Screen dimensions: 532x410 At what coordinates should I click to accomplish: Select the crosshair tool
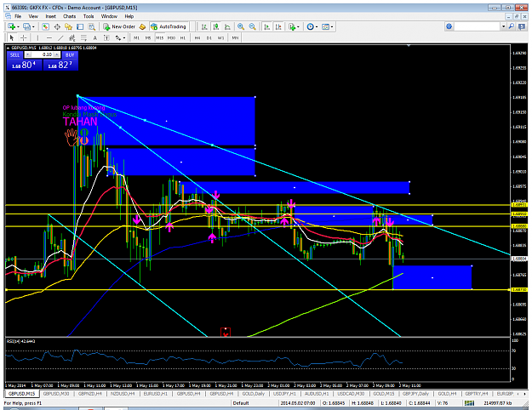click(24, 37)
